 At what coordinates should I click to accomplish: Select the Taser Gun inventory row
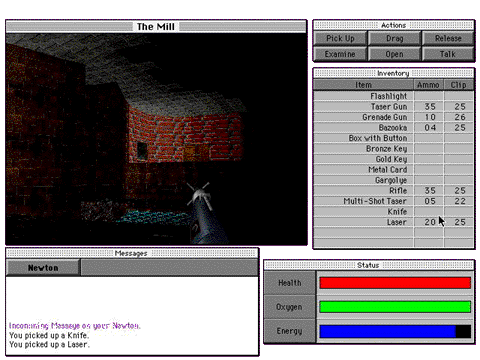[394, 107]
